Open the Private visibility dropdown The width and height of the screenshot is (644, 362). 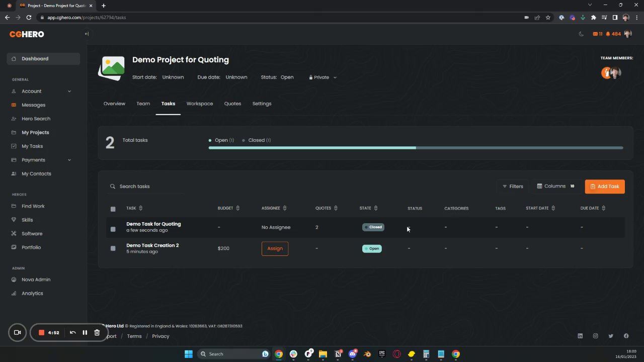pyautogui.click(x=323, y=77)
